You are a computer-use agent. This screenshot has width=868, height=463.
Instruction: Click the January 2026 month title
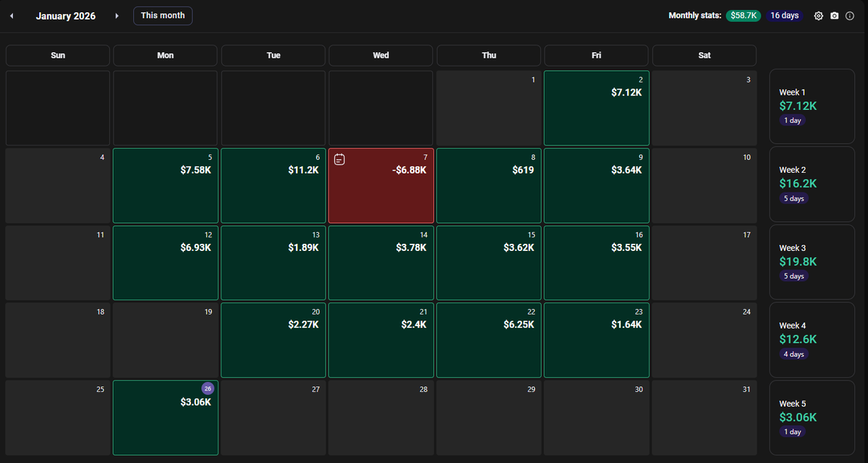coord(66,16)
